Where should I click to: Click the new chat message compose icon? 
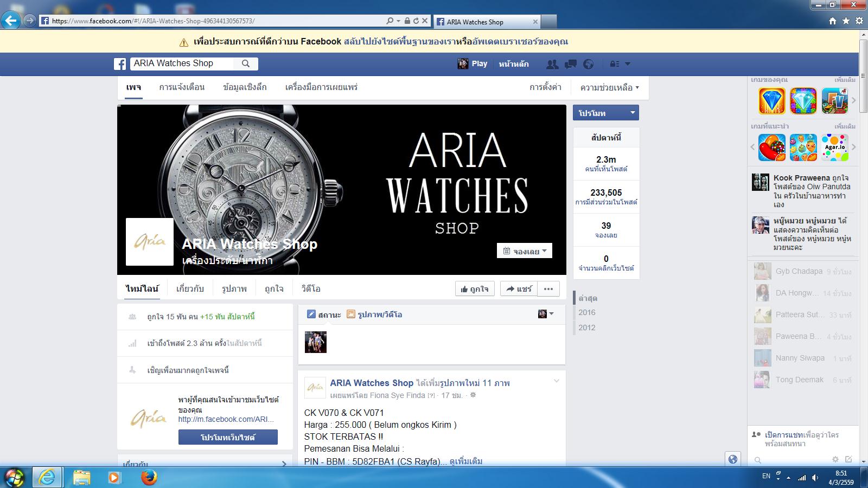[848, 460]
